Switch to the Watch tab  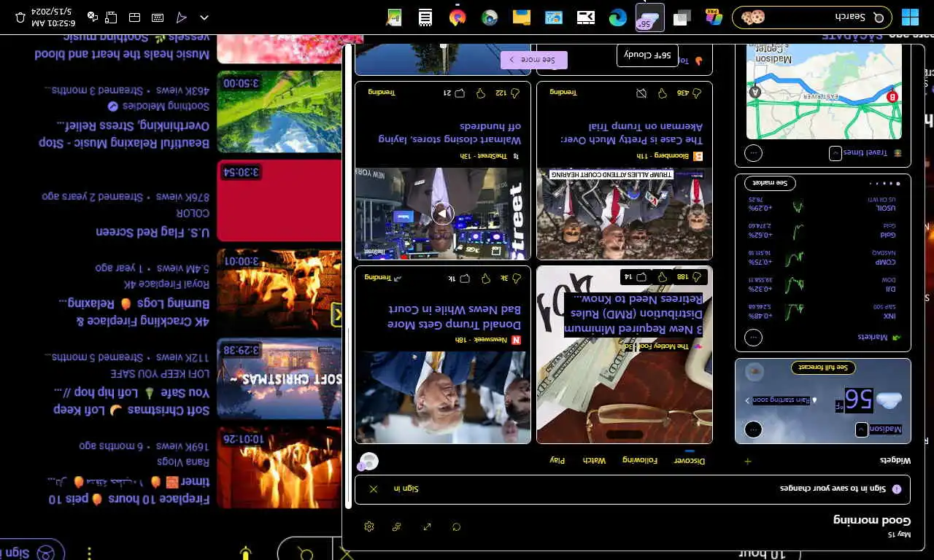[594, 460]
